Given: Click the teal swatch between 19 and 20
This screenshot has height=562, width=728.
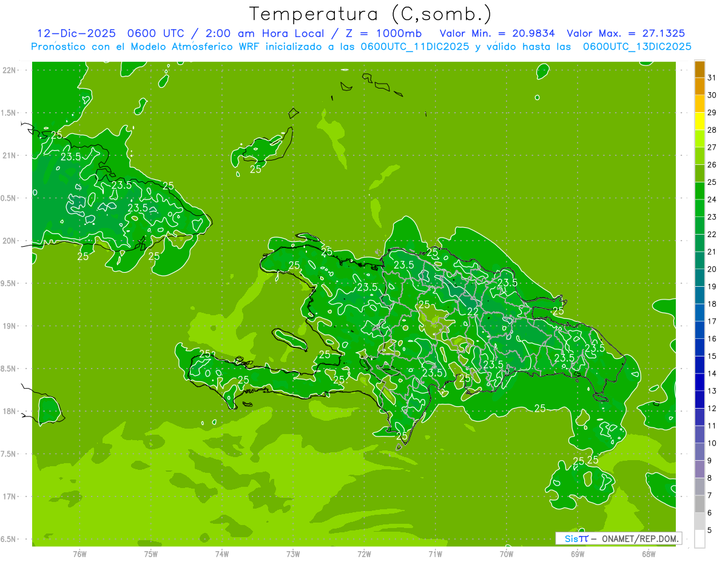Looking at the screenshot, I should [699, 278].
